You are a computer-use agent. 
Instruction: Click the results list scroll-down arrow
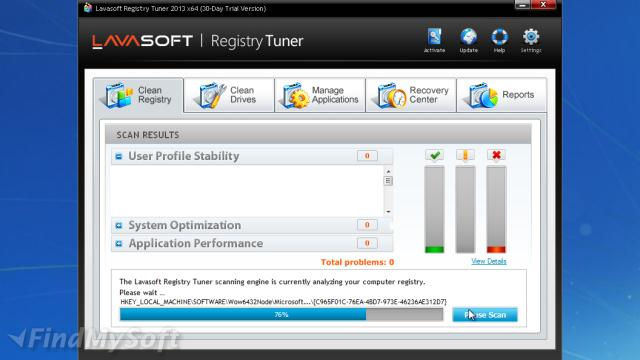pyautogui.click(x=388, y=211)
